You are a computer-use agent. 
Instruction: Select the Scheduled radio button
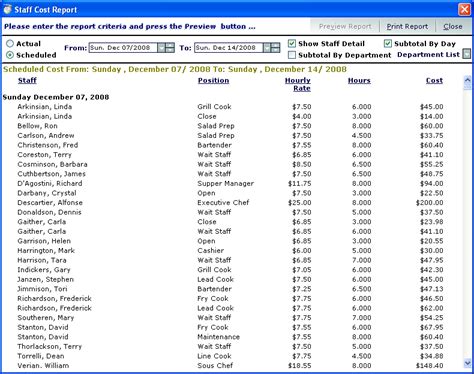click(10, 55)
